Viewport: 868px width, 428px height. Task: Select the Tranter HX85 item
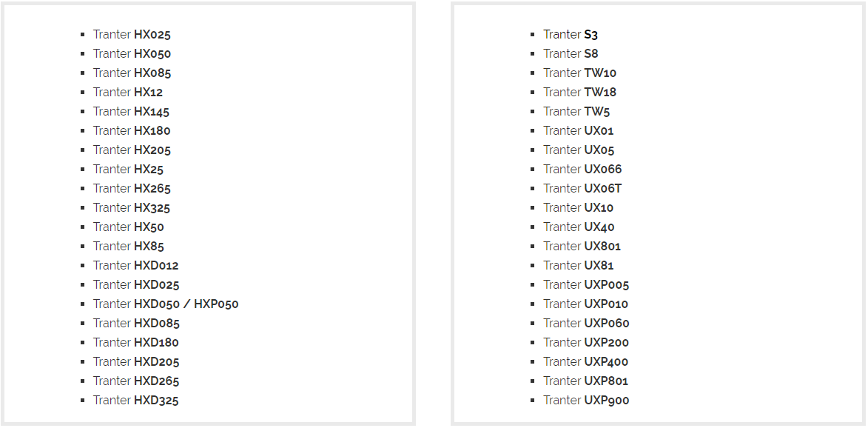[x=129, y=246]
